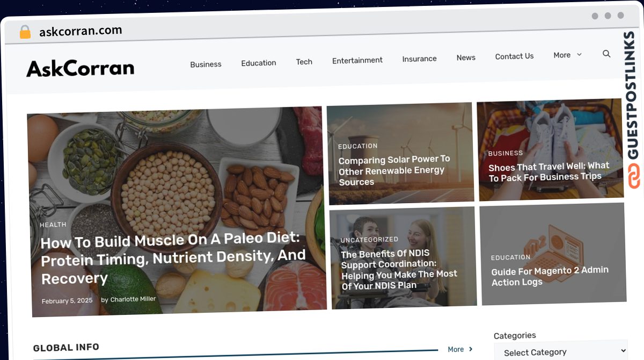Click author name Charlotte Miller
This screenshot has height=360, width=644.
[133, 299]
